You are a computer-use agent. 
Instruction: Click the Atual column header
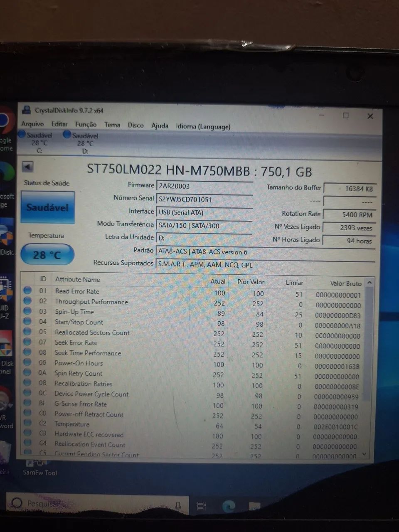218,281
